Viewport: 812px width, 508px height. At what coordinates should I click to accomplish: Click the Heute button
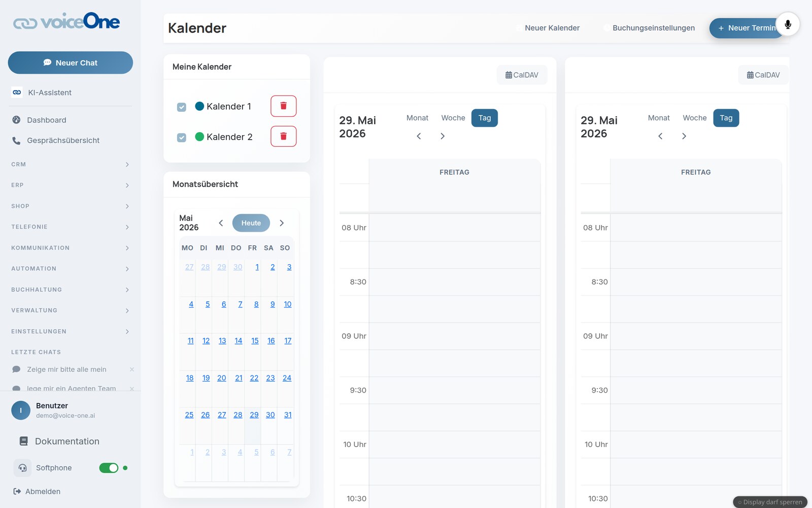251,223
